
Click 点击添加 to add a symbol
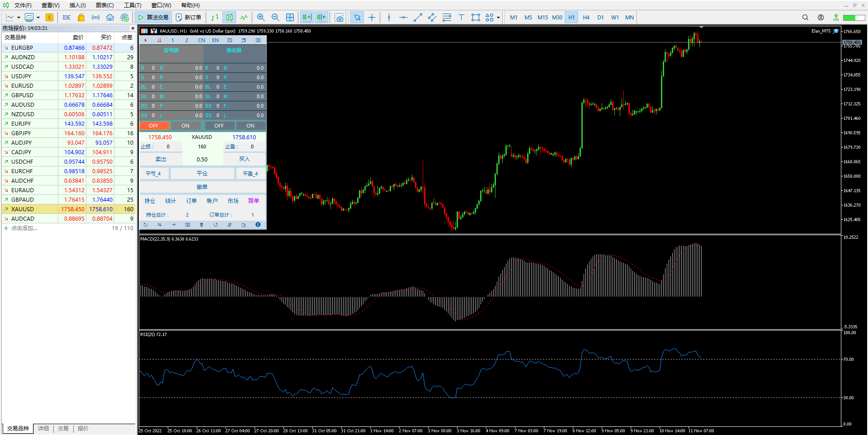click(x=24, y=228)
